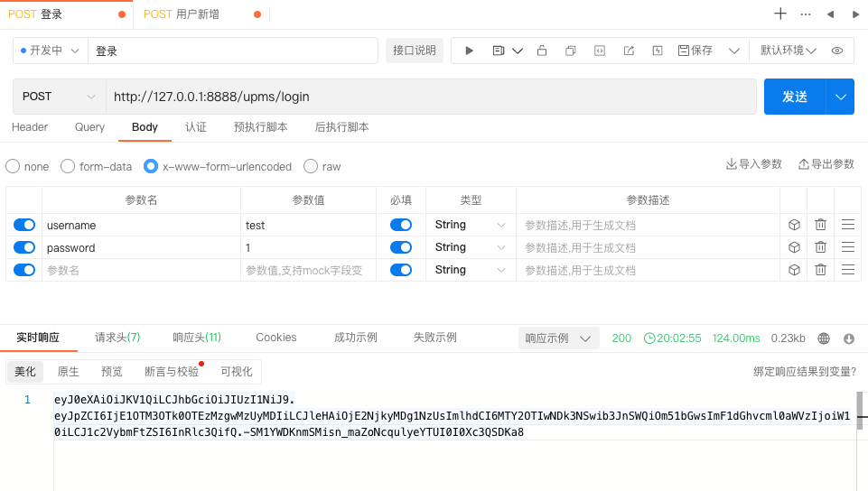Screen dimensions: 868x491
Task: Click the blue 发送 send button
Action: click(795, 97)
